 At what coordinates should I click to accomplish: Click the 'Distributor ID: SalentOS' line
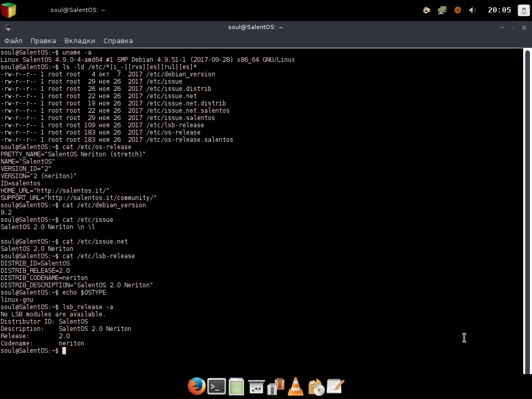coord(44,322)
